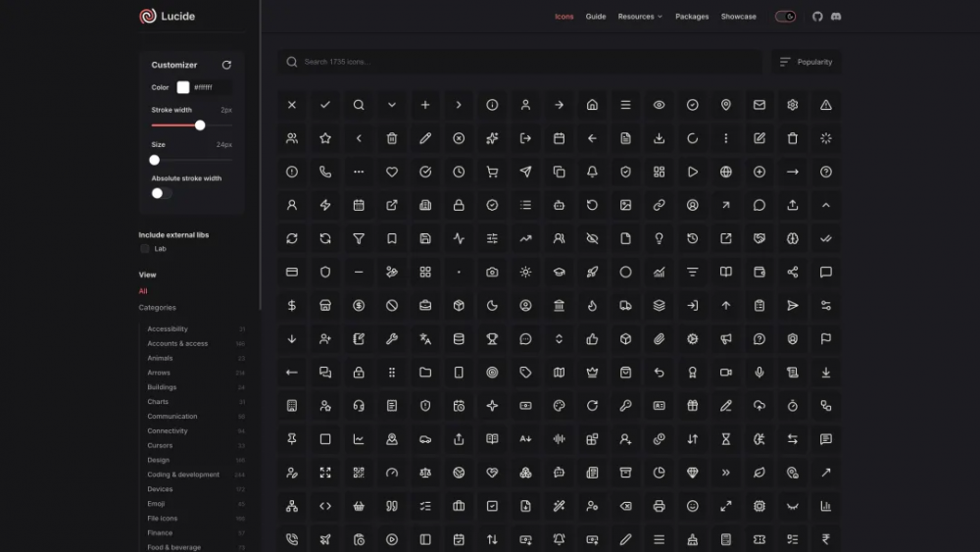Select the plus icon
Viewport: 980px width, 552px height.
point(425,105)
